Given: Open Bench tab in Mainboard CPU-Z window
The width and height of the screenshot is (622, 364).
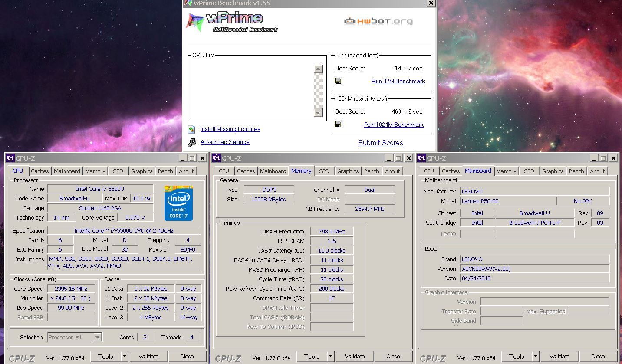Looking at the screenshot, I should (x=576, y=171).
